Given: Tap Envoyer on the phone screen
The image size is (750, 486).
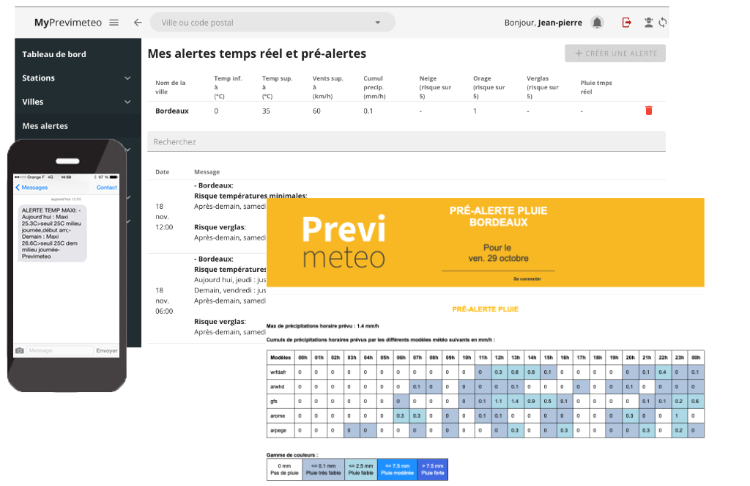Looking at the screenshot, I should tap(107, 351).
